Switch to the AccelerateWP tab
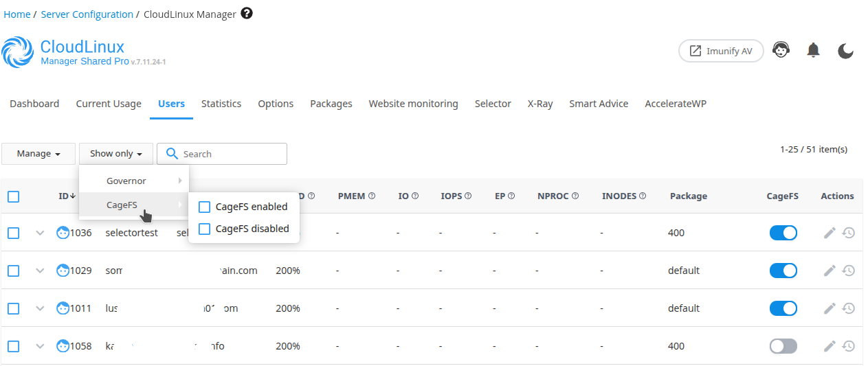The width and height of the screenshot is (868, 366). pos(676,104)
